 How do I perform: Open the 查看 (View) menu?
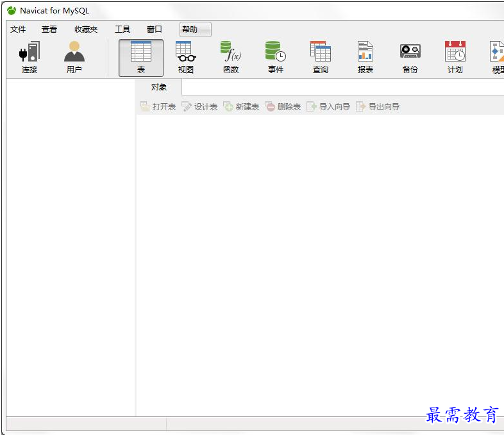tap(49, 29)
